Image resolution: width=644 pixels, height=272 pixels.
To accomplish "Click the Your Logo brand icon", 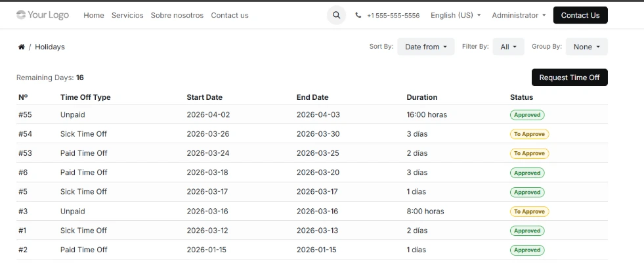I will coord(22,14).
